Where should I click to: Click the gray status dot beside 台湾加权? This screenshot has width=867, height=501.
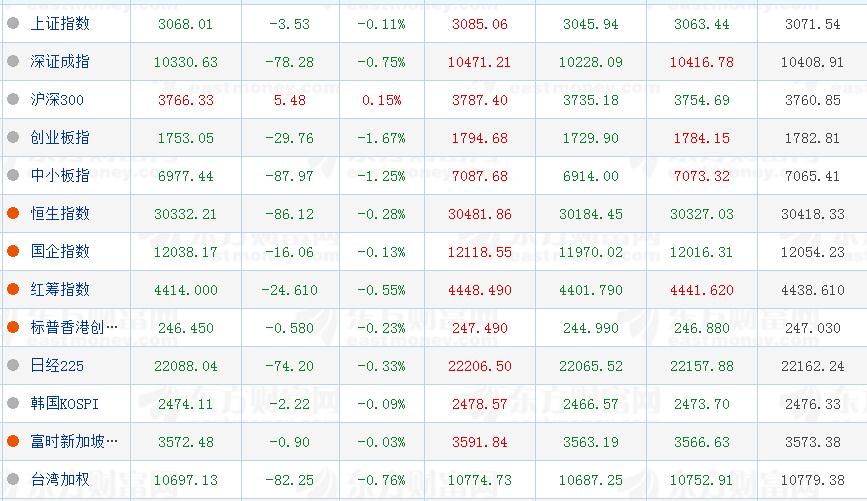click(x=13, y=479)
